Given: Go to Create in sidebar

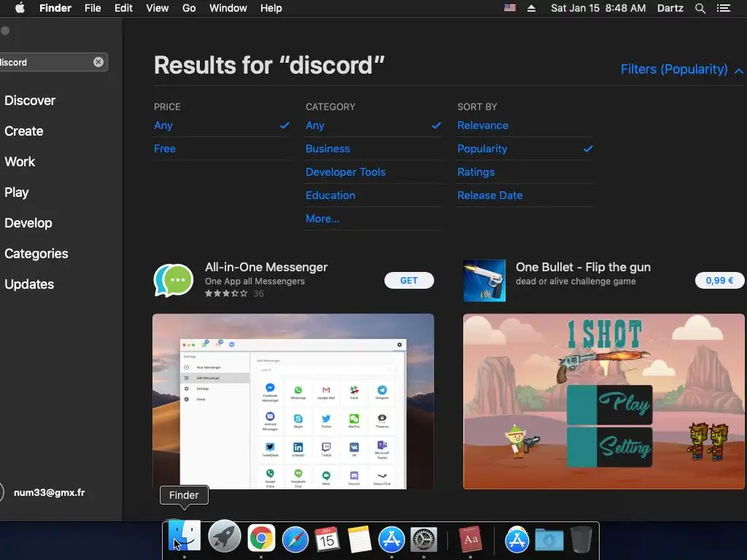Looking at the screenshot, I should pyautogui.click(x=24, y=131).
